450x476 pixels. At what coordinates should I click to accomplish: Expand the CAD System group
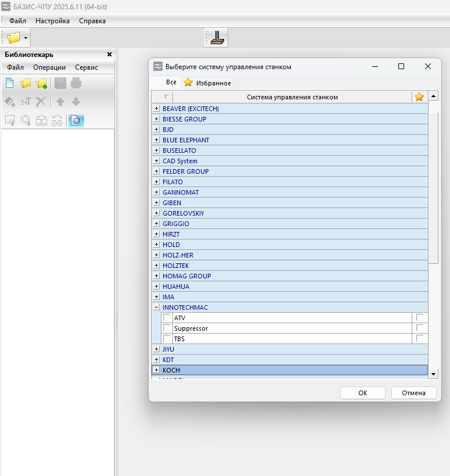coord(156,160)
